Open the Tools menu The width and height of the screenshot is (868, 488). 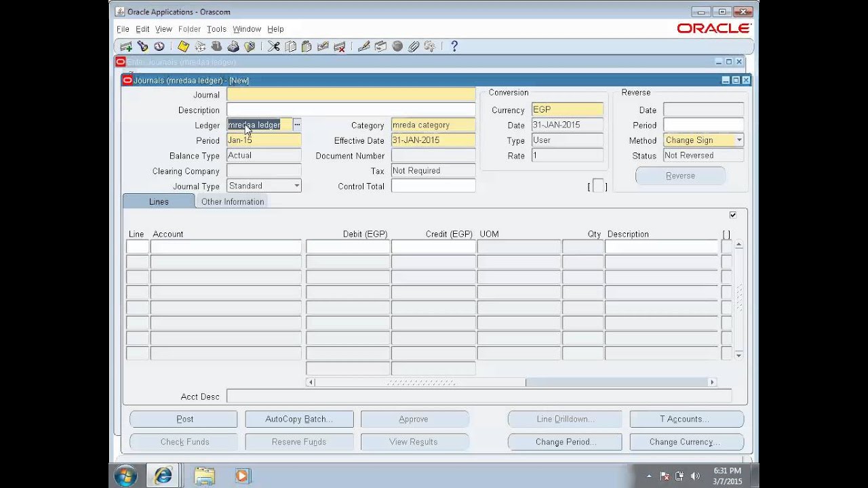216,29
